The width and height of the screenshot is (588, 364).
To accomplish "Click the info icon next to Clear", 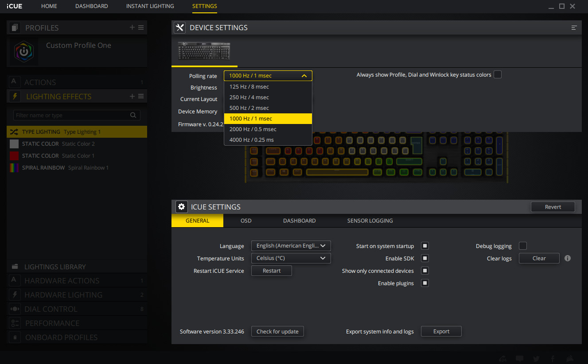I will coord(568,258).
